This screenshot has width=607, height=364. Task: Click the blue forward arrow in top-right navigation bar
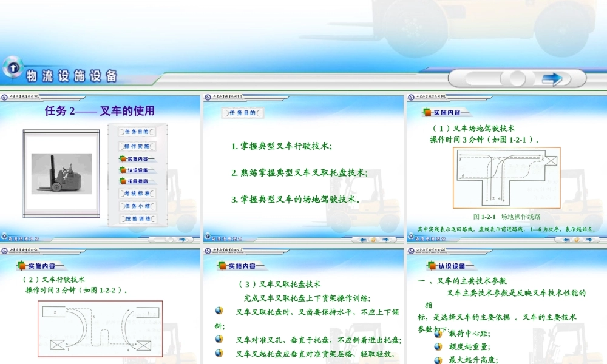pyautogui.click(x=551, y=79)
